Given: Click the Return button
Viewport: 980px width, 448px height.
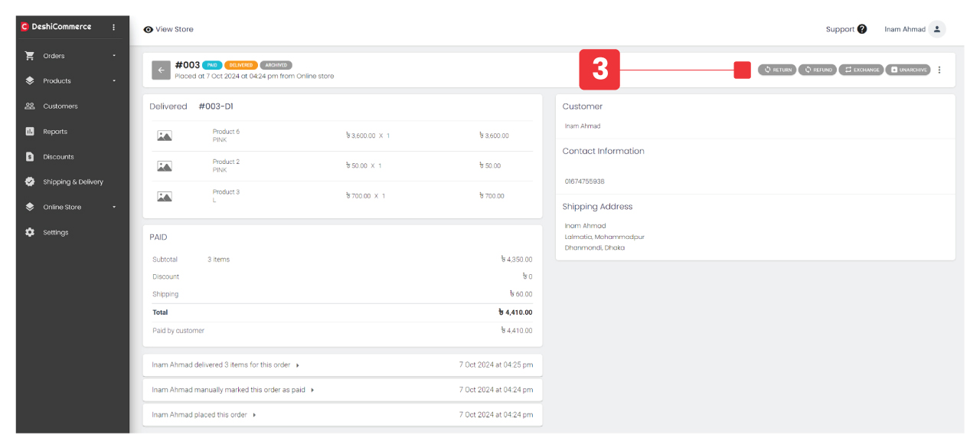Looking at the screenshot, I should pos(777,70).
